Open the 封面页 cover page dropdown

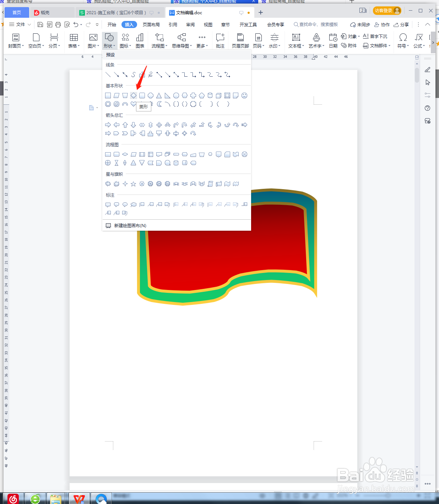click(x=16, y=41)
